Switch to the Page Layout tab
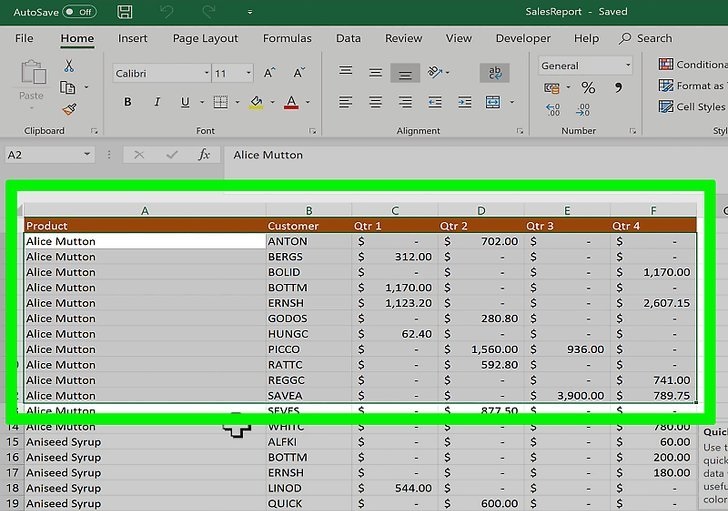The image size is (728, 511). [x=205, y=38]
